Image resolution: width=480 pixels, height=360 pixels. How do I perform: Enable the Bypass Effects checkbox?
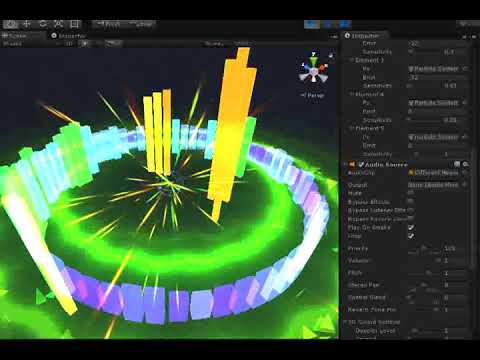(411, 202)
